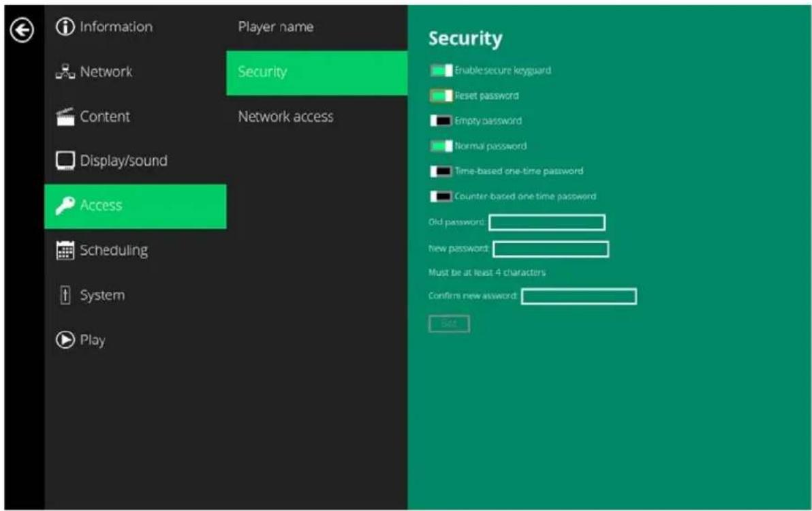Click 'Enable secure keyguard' label text
812x511 pixels.
click(503, 70)
